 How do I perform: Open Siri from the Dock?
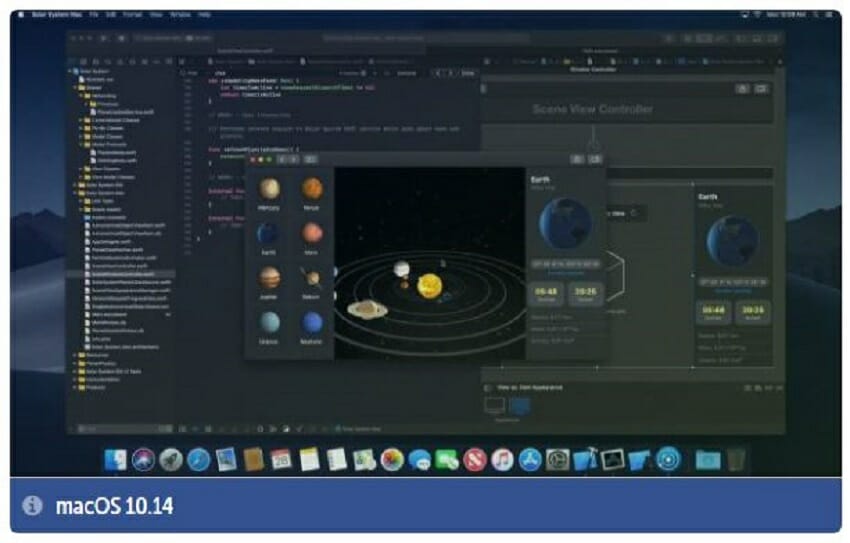tap(143, 460)
